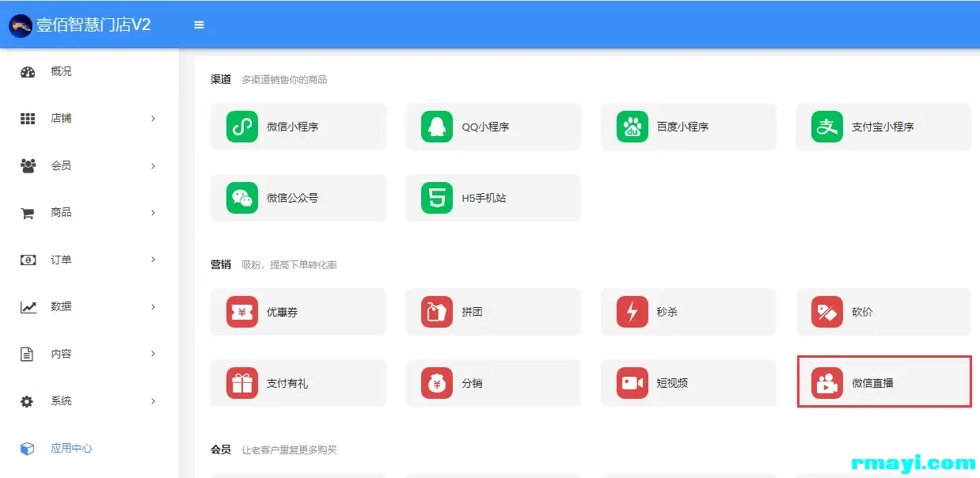Click the 会员 people icon in sidebar

point(28,166)
